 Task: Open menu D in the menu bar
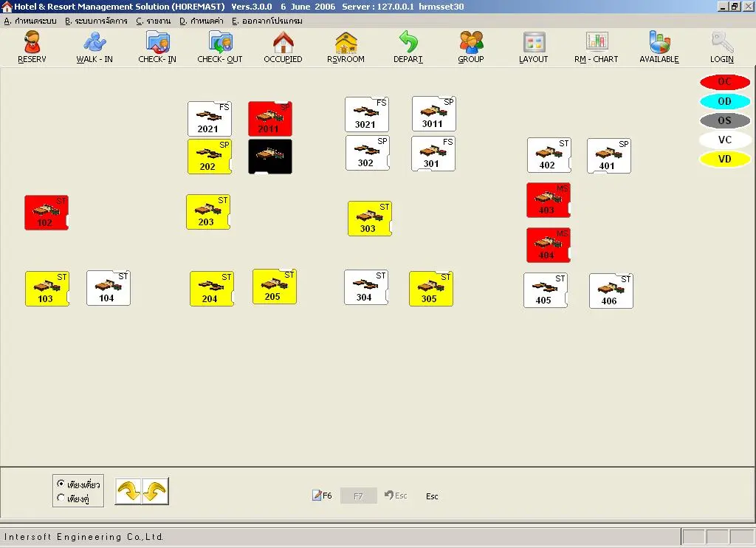202,21
